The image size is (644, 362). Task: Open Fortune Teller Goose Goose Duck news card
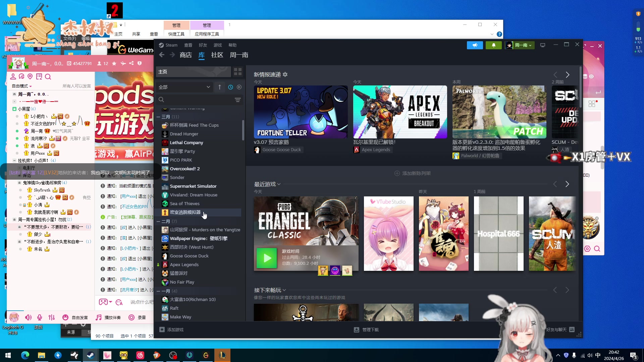tap(301, 112)
